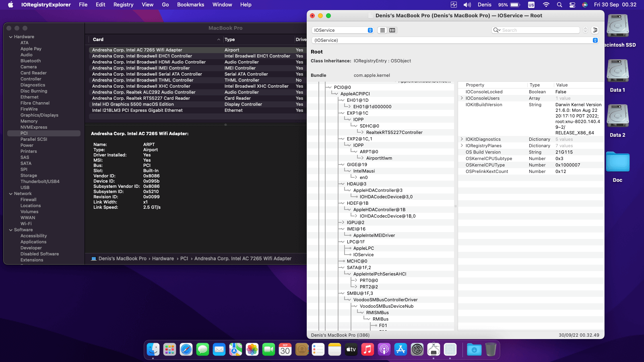Viewport: 644px width, 362px height.
Task: Open the volume control in menu bar
Action: pos(467,5)
